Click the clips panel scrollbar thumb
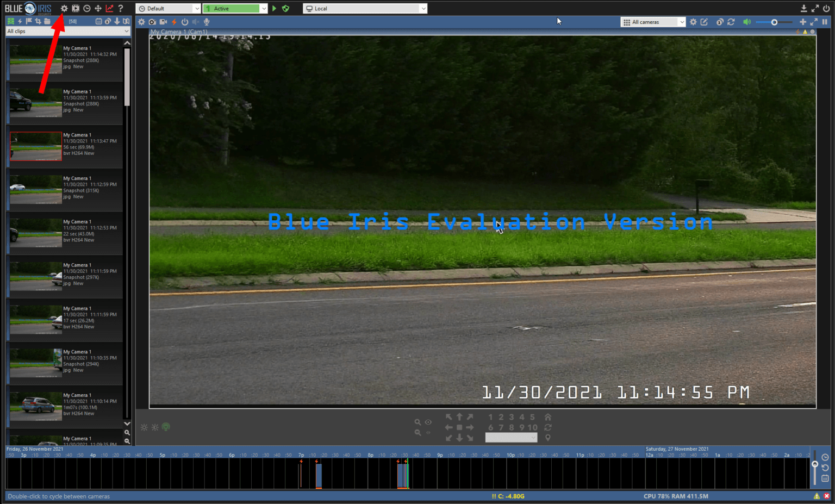The image size is (835, 504). [x=127, y=77]
